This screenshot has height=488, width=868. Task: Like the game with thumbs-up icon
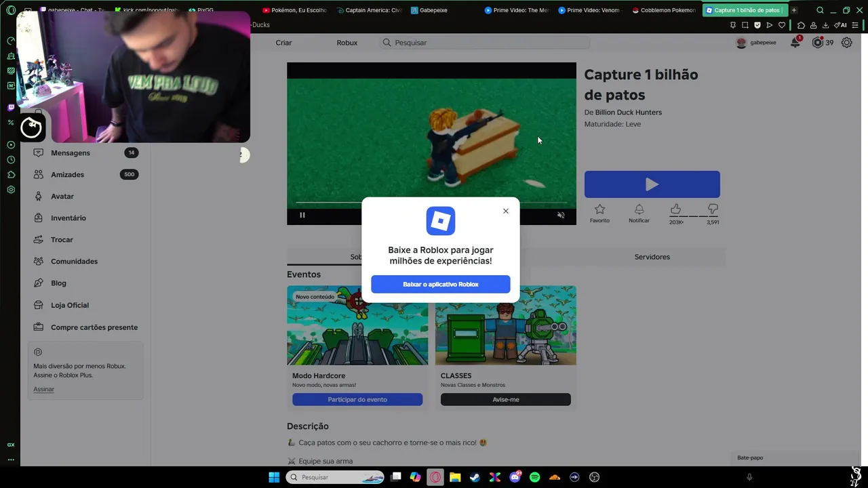[x=676, y=209]
